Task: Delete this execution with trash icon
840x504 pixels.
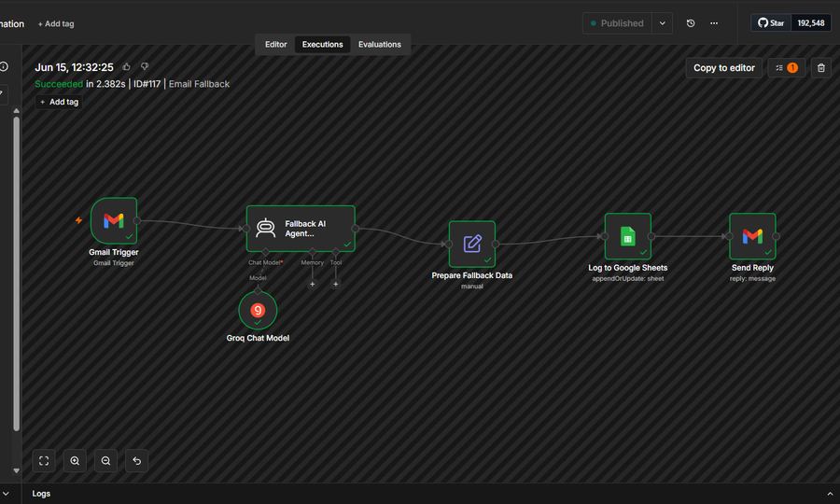Action: pyautogui.click(x=820, y=68)
